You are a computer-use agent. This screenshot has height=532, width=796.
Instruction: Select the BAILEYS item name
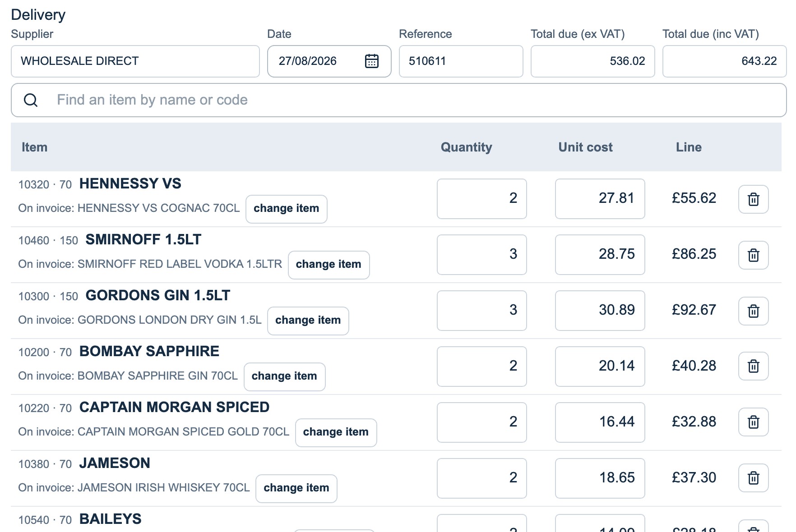click(110, 519)
